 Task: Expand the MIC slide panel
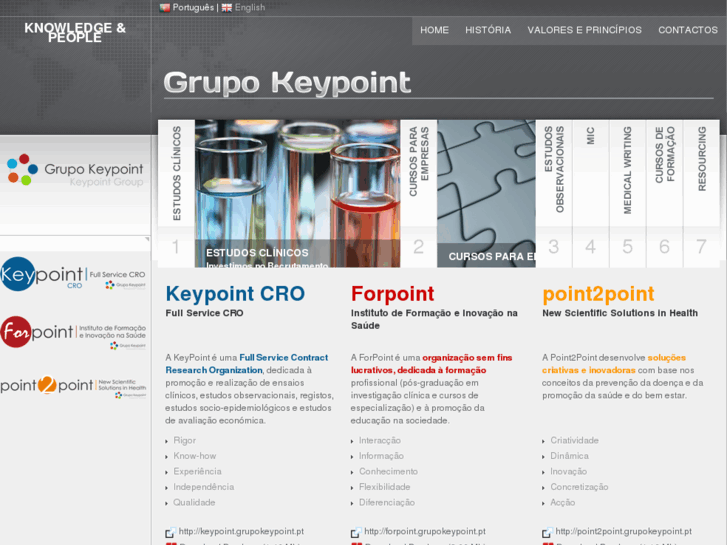coord(591,193)
